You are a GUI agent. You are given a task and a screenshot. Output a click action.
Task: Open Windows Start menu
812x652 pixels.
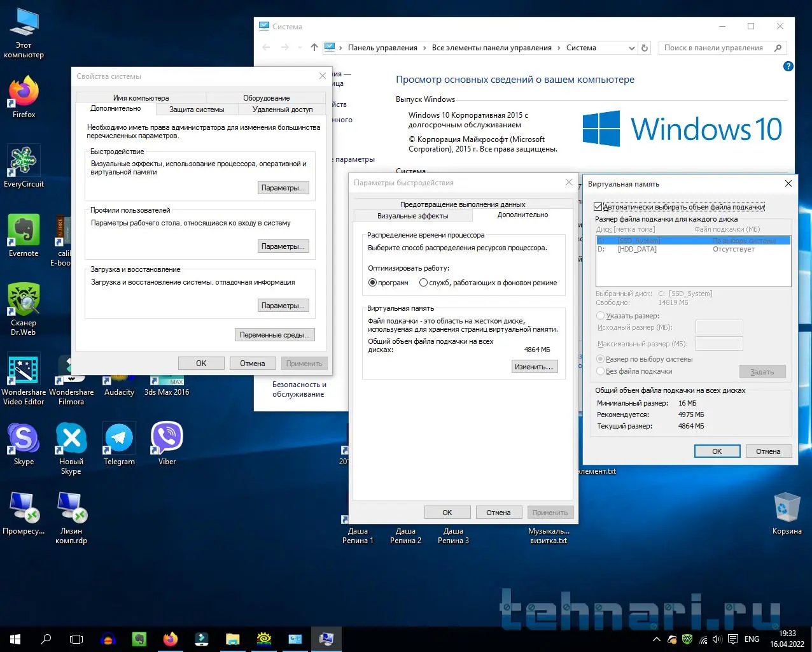pos(15,639)
